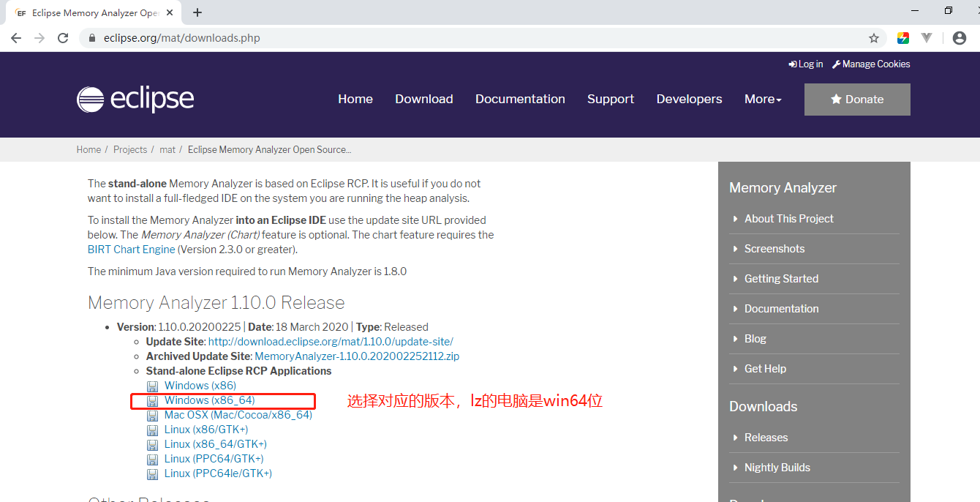Bookmark this page with the star icon
Screen dimensions: 980x502
[x=874, y=38]
